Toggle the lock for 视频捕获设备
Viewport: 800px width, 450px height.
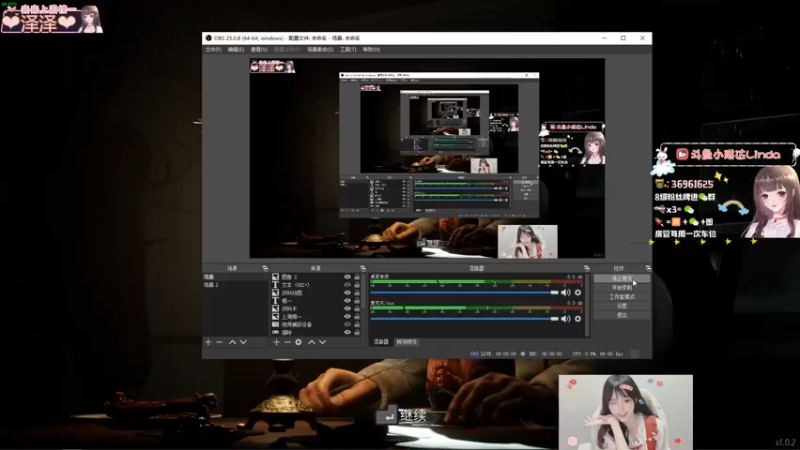pyautogui.click(x=357, y=324)
